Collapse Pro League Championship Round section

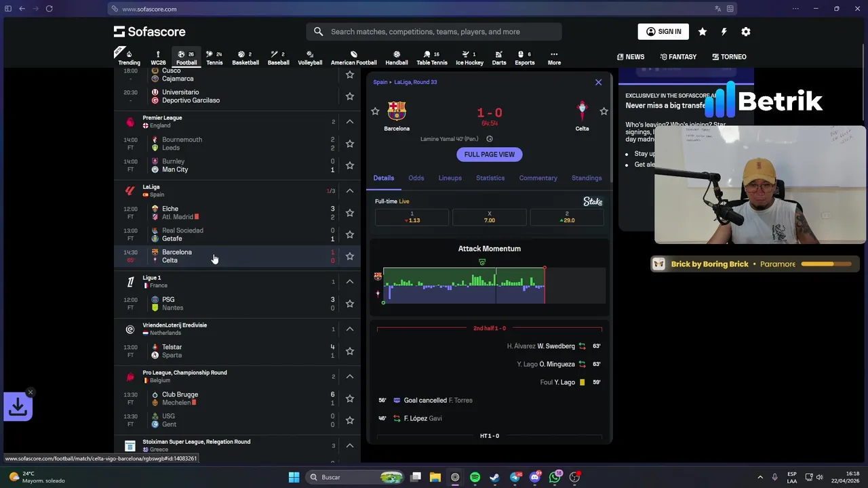click(x=350, y=377)
